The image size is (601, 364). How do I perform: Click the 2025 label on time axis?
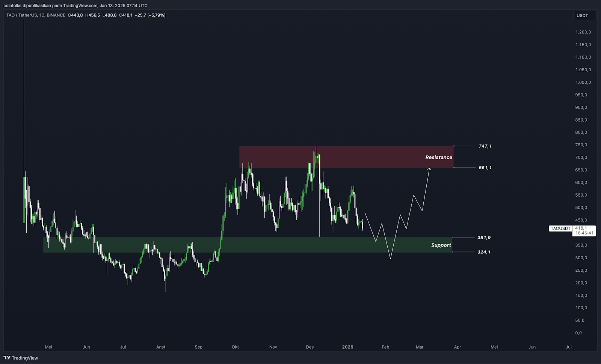click(348, 347)
